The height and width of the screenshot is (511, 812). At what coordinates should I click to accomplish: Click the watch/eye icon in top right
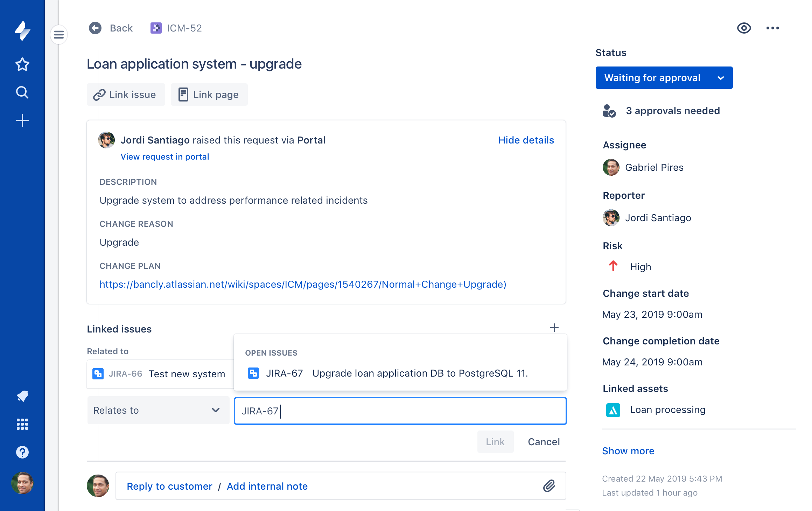click(x=743, y=28)
